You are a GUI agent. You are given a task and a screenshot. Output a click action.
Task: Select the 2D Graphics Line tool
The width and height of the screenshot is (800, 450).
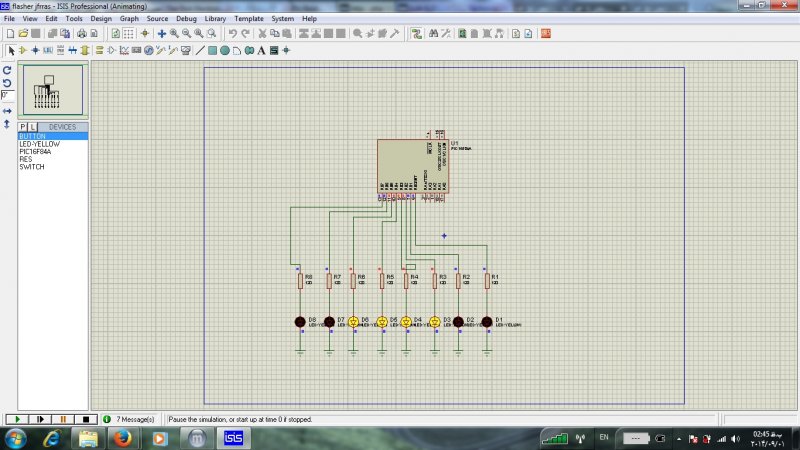[200, 51]
